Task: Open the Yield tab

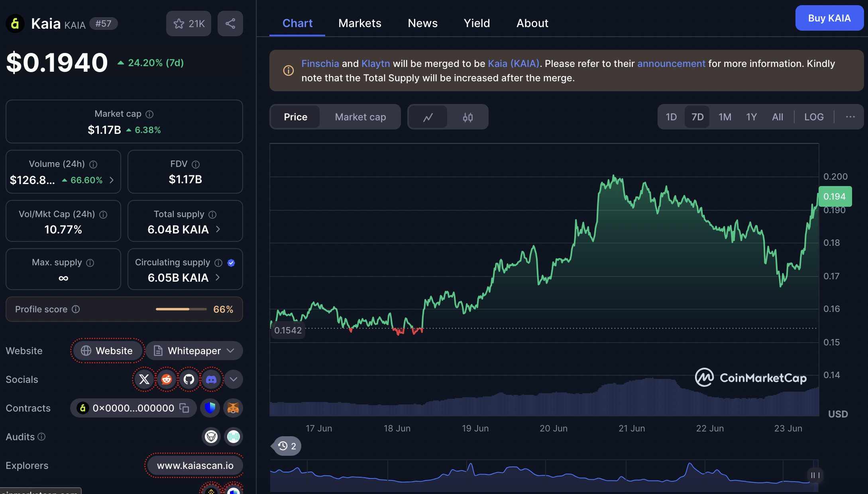Action: 477,23
